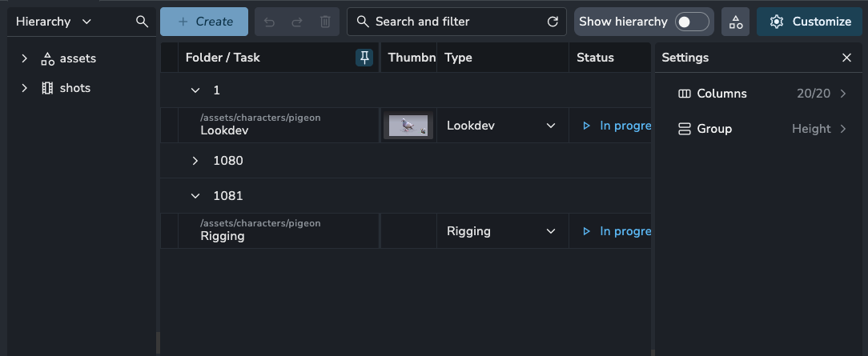
Task: Click the pigeon thumbnail image
Action: (408, 126)
